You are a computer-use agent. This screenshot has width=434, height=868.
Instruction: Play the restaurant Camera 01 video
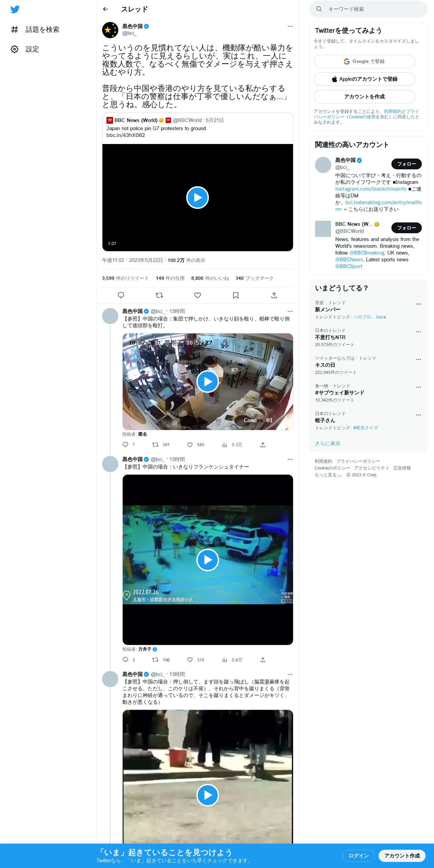pyautogui.click(x=208, y=382)
